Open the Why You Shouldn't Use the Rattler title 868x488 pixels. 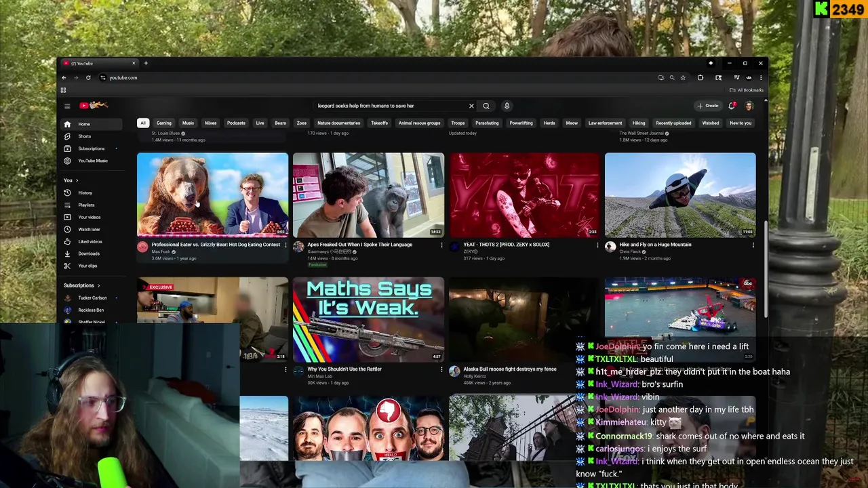pos(344,369)
